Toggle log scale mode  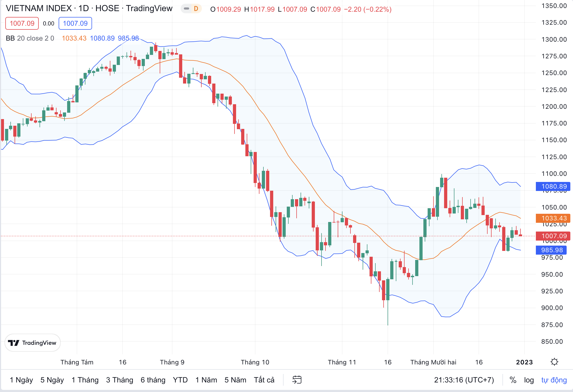[x=529, y=380]
